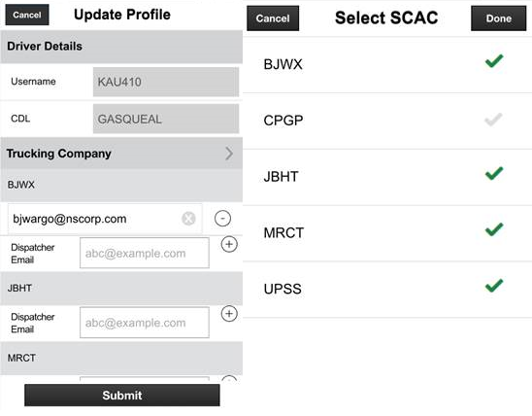Open the Trucking Company header row
Screen dimensions: 532x416
point(121,154)
